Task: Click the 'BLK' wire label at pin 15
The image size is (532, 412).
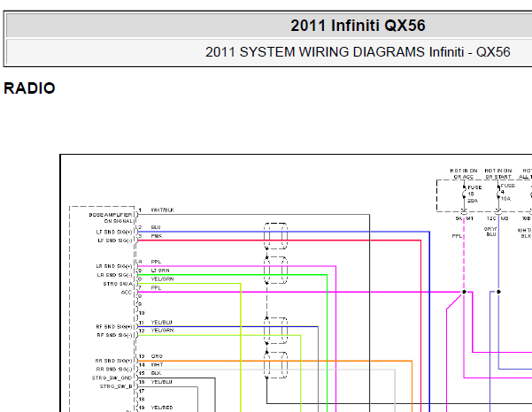Action: tap(156, 373)
